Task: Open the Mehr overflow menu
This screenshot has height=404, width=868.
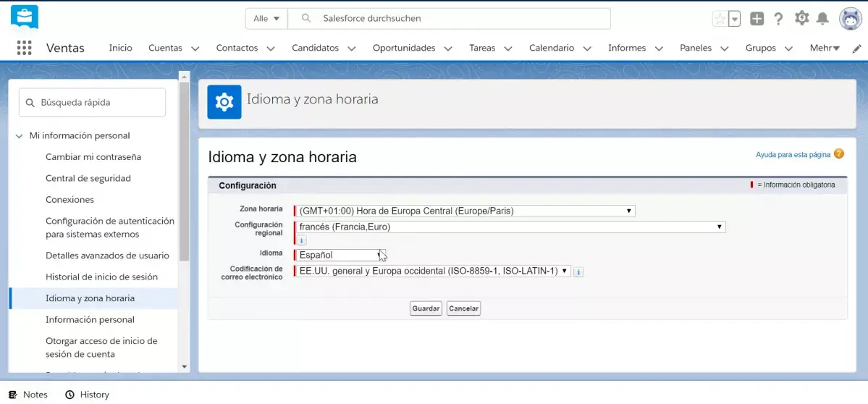Action: coord(825,49)
